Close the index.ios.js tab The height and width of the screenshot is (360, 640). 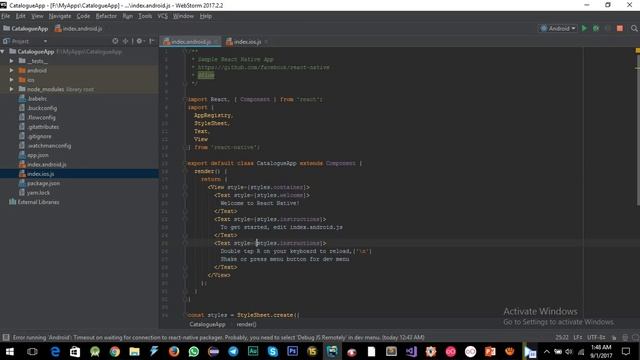click(266, 42)
